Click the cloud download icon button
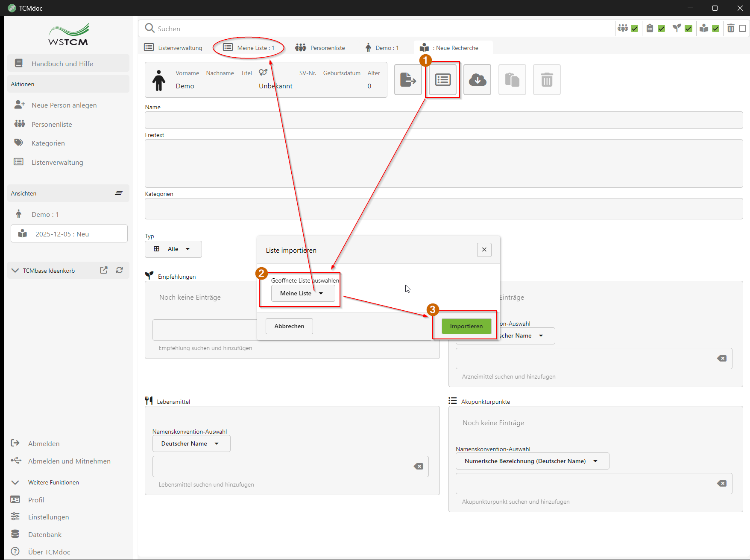This screenshot has height=560, width=750. tap(477, 80)
